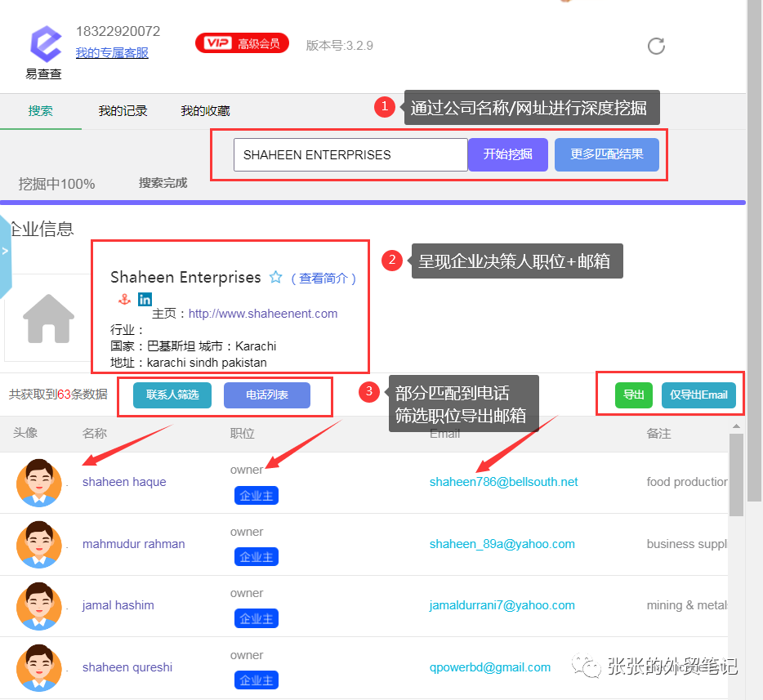This screenshot has height=700, width=763.
Task: Click the 电话列表 button
Action: point(266,395)
